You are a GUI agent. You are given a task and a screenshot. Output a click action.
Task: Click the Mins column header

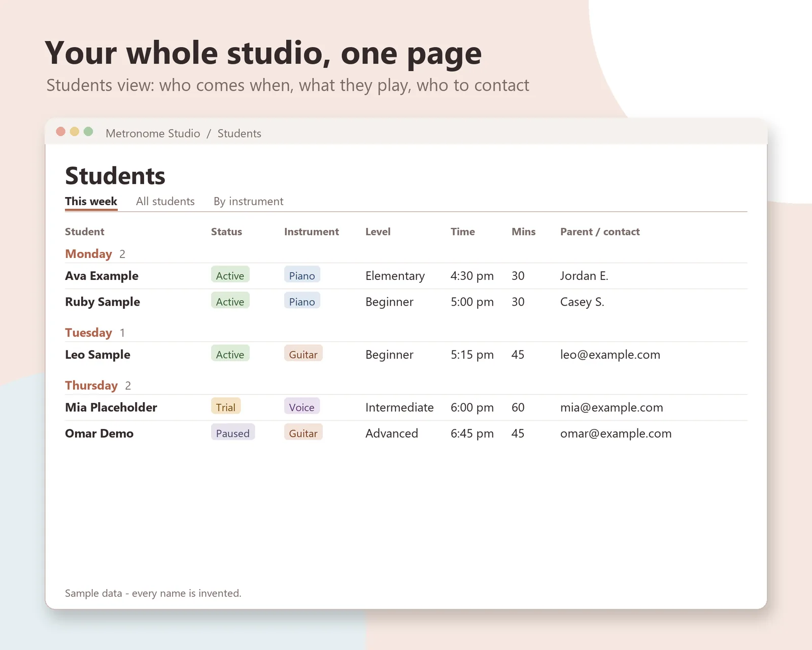click(523, 232)
